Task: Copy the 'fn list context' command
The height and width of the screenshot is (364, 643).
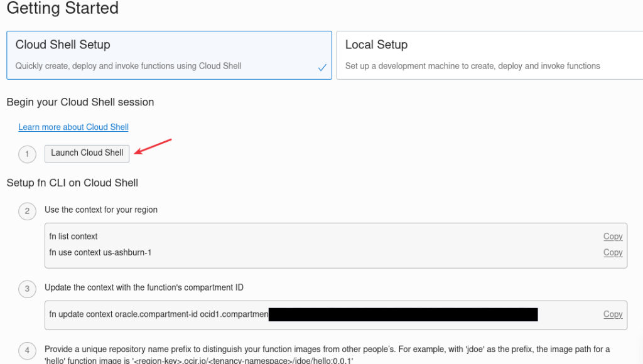Action: pyautogui.click(x=613, y=237)
